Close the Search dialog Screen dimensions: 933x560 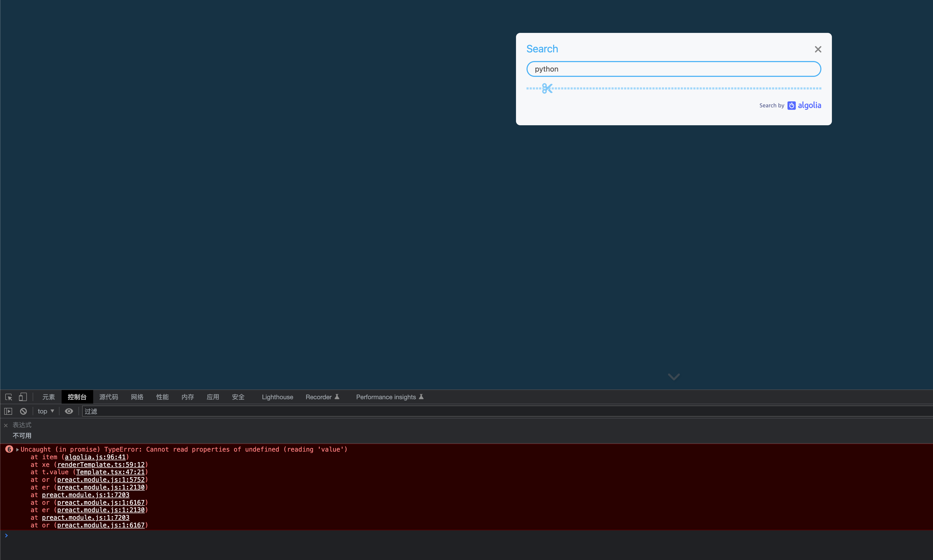pyautogui.click(x=817, y=49)
